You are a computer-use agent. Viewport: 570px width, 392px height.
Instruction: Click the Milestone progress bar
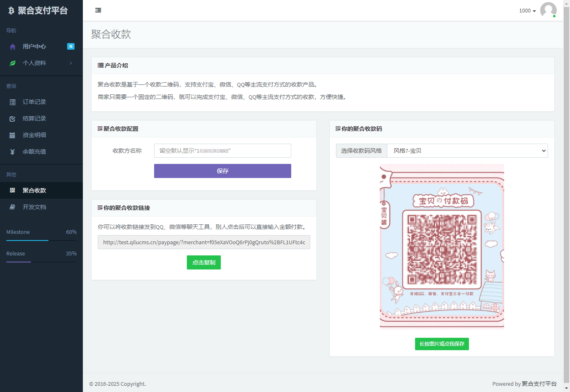point(41,240)
